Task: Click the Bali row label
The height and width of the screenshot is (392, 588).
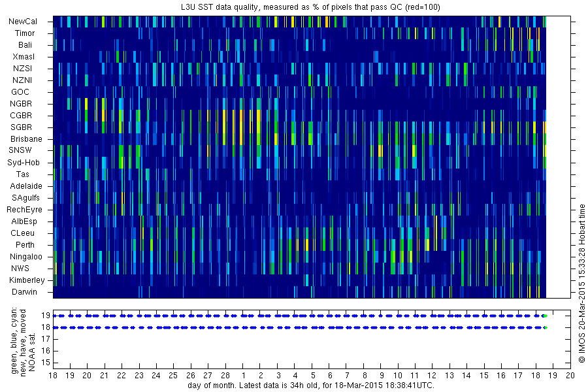Action: 25,44
